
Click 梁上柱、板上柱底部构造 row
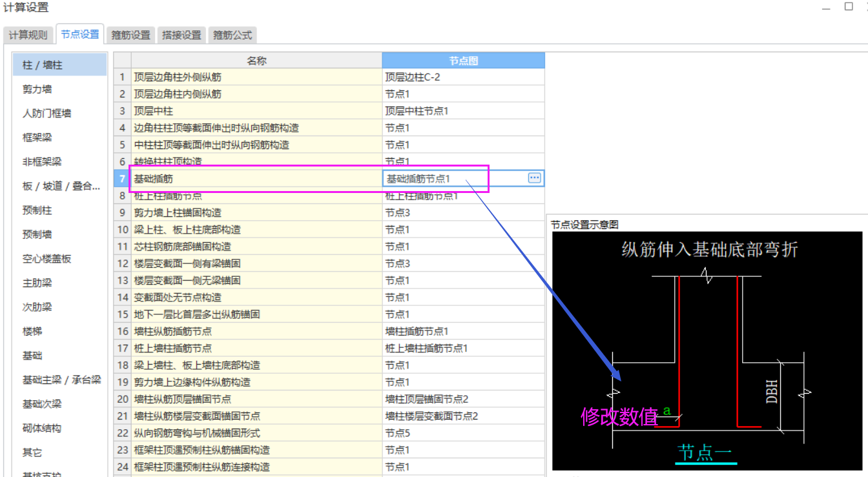coord(257,230)
